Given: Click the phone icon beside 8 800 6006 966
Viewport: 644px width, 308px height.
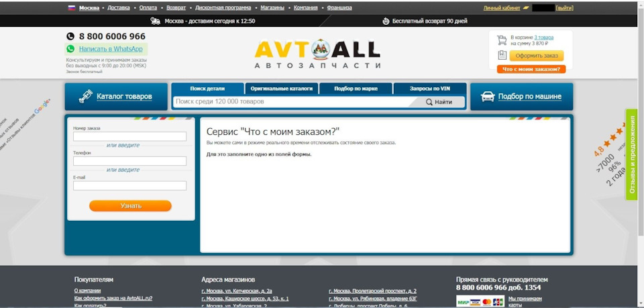Looking at the screenshot, I should point(70,36).
